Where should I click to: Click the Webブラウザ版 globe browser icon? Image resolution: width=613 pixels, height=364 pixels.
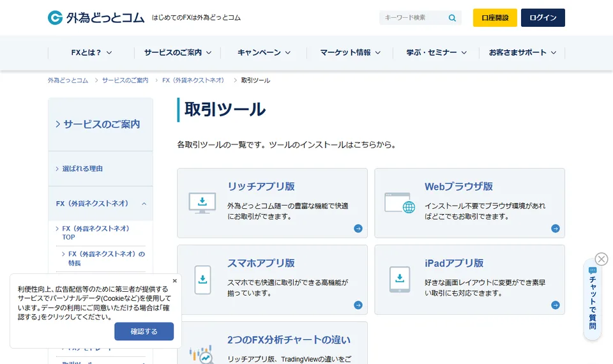click(400, 203)
